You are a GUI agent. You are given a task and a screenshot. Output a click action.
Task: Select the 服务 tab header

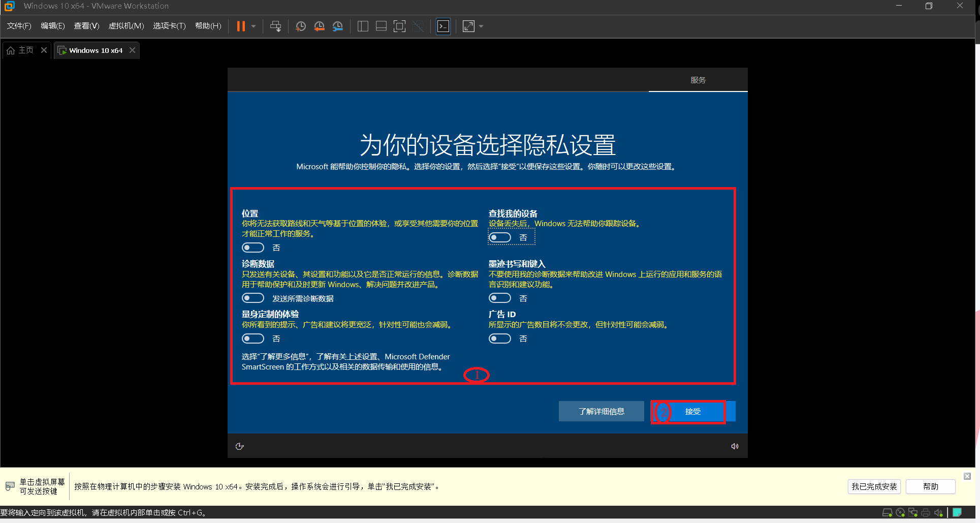pyautogui.click(x=698, y=80)
